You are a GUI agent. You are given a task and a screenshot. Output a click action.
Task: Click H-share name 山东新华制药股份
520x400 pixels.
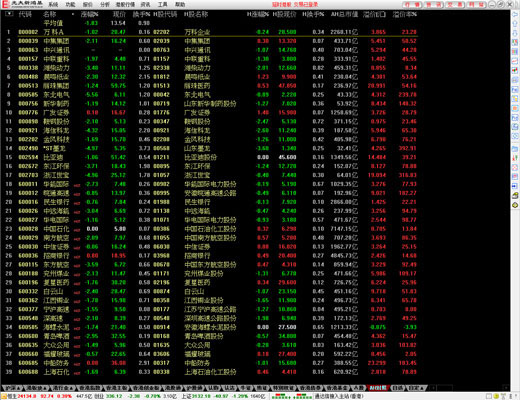(x=210, y=104)
